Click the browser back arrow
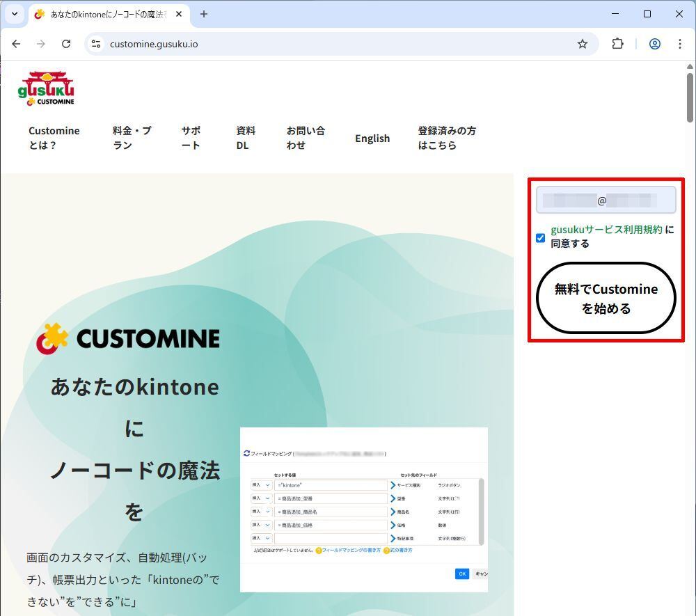The width and height of the screenshot is (696, 616). tap(17, 44)
